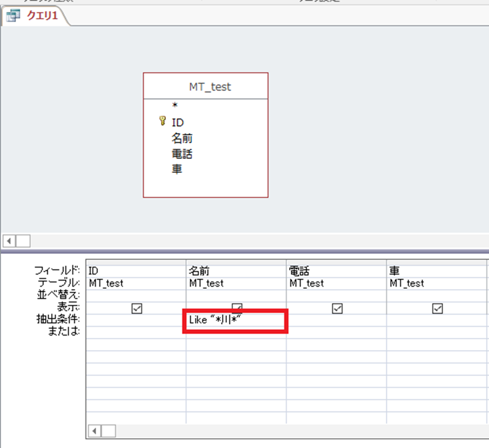Open the テーブル cell under the 車 column
The width and height of the screenshot is (489, 448).
click(437, 283)
